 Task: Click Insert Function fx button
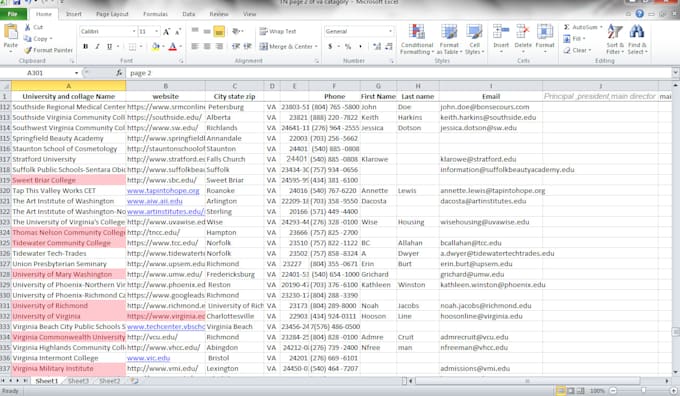pyautogui.click(x=119, y=73)
